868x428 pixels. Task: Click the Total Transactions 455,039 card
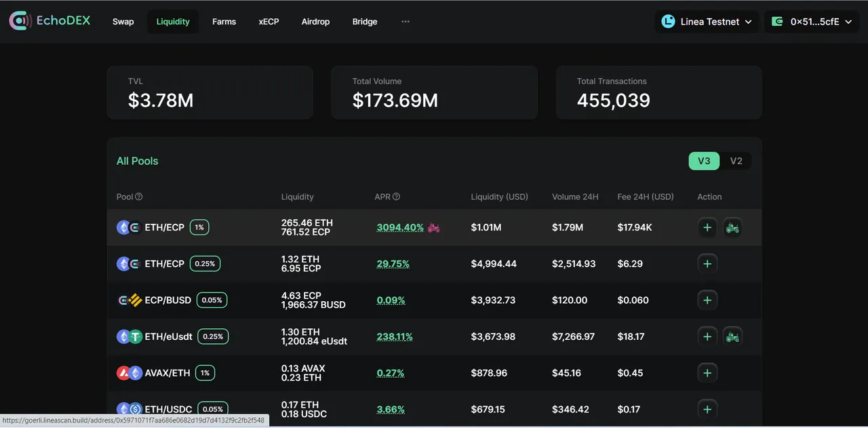point(658,92)
